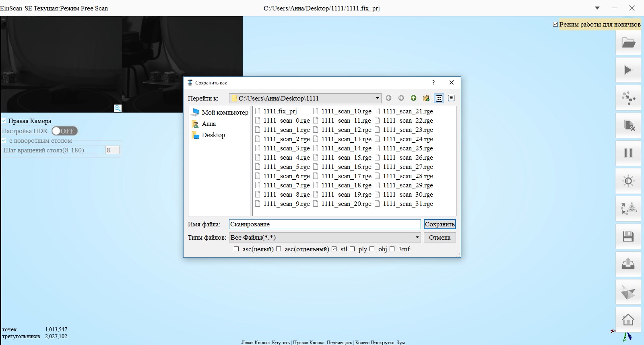Open the brightness adjustment icon

tap(628, 181)
